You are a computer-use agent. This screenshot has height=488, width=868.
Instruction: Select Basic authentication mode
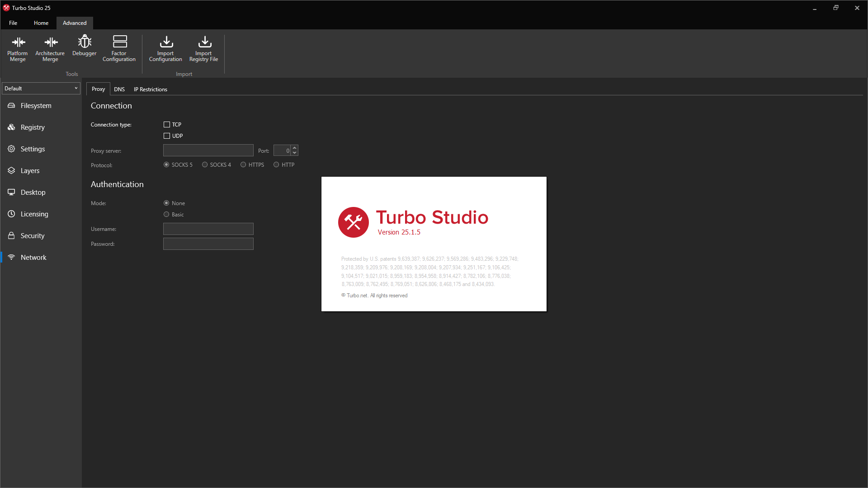tap(166, 215)
